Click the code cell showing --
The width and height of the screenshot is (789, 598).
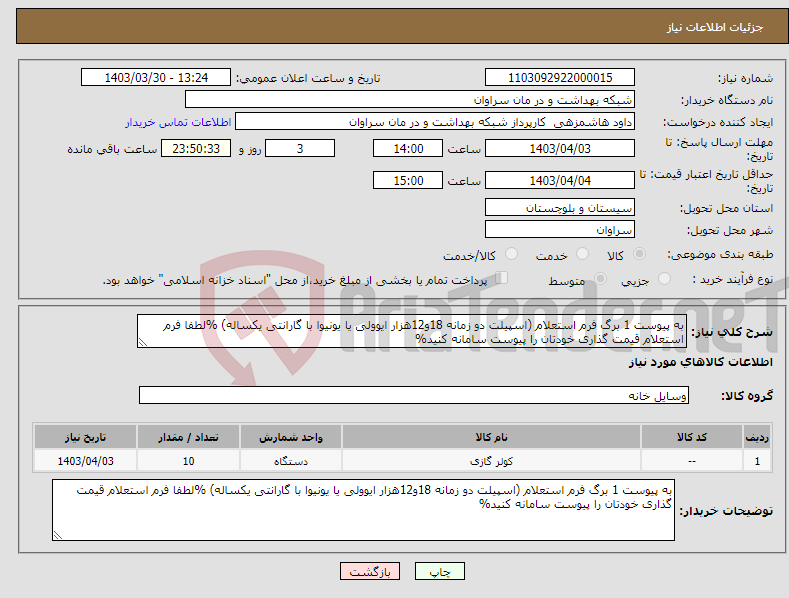(692, 461)
